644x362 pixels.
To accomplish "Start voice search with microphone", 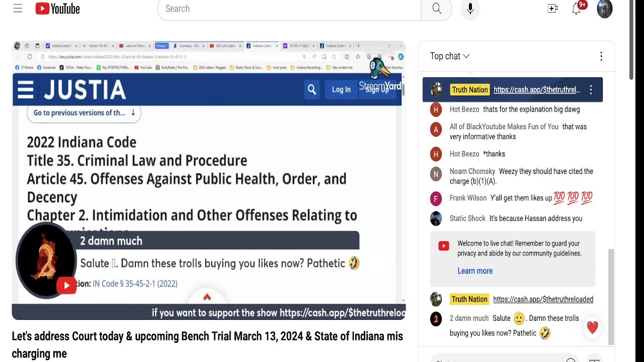I will click(470, 9).
